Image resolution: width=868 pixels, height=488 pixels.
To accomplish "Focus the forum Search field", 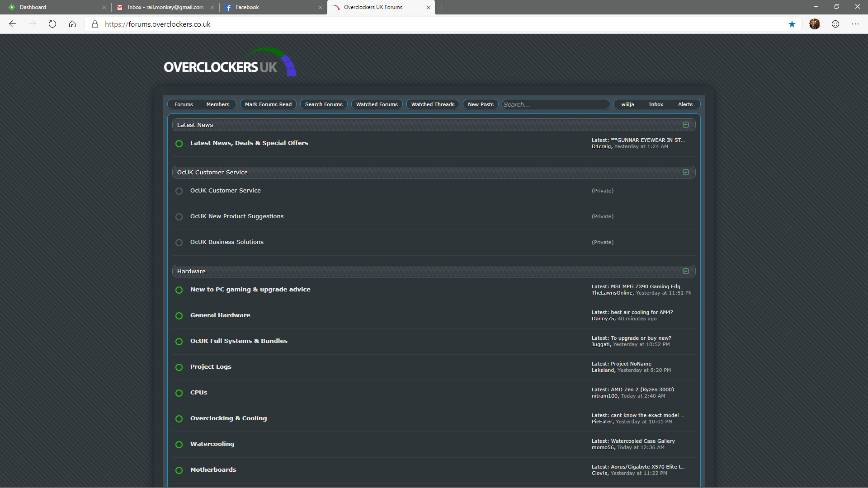I will pyautogui.click(x=556, y=104).
